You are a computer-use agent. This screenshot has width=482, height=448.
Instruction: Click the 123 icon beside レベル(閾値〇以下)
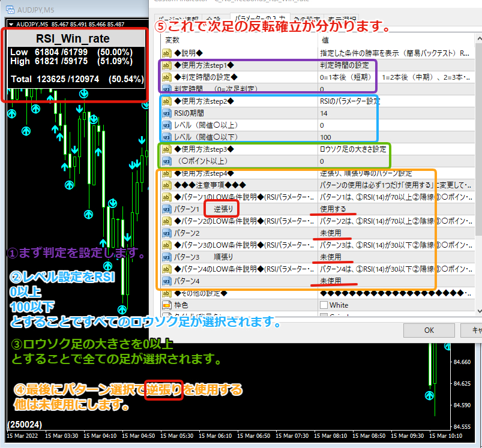166,137
